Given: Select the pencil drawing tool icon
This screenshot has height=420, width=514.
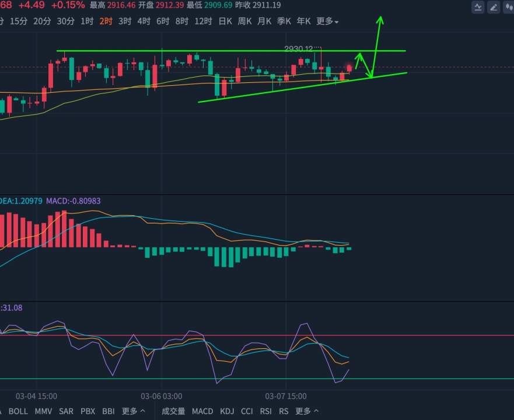Looking at the screenshot, I should [494, 7].
